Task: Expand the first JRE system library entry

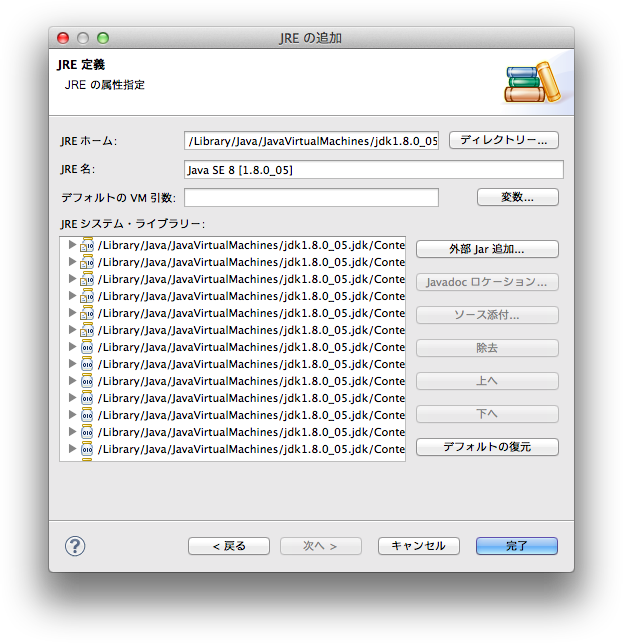Action: (72, 245)
